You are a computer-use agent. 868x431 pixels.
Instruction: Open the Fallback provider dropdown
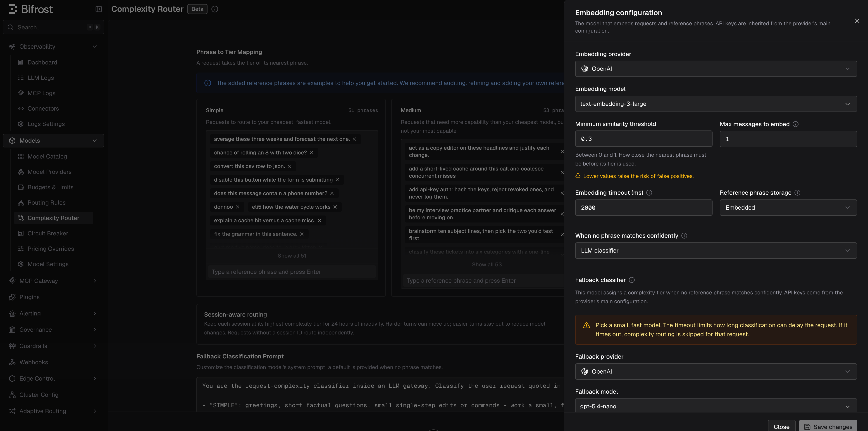(716, 371)
